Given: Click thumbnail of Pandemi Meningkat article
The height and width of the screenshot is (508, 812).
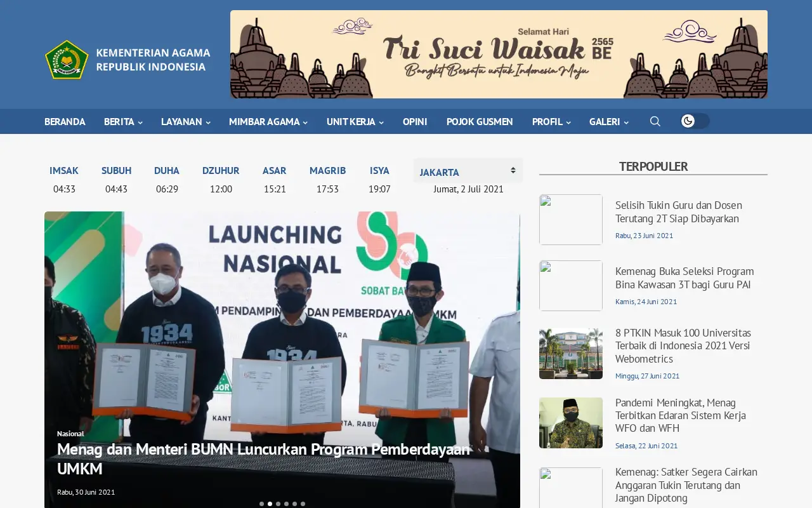Looking at the screenshot, I should coord(571,423).
